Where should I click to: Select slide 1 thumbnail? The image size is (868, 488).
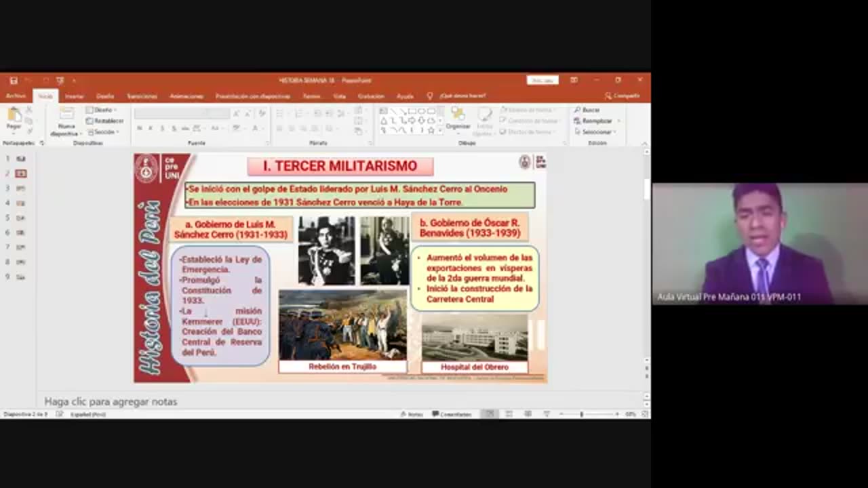tap(21, 159)
